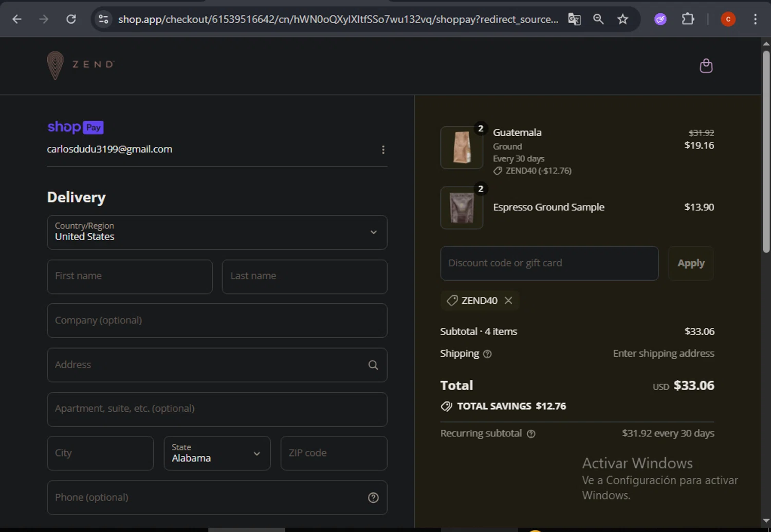Click the ZEND store logo
771x532 pixels.
(x=81, y=65)
